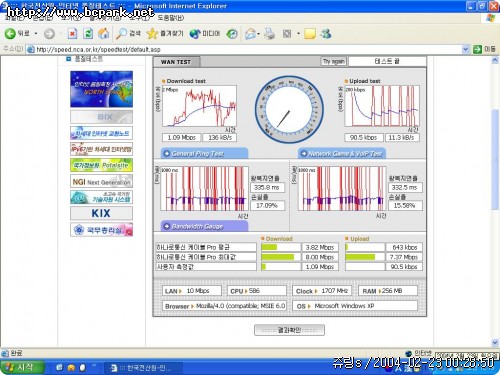Open the 국무총리실 sidebar banner
The width and height of the screenshot is (500, 375).
pos(101,229)
